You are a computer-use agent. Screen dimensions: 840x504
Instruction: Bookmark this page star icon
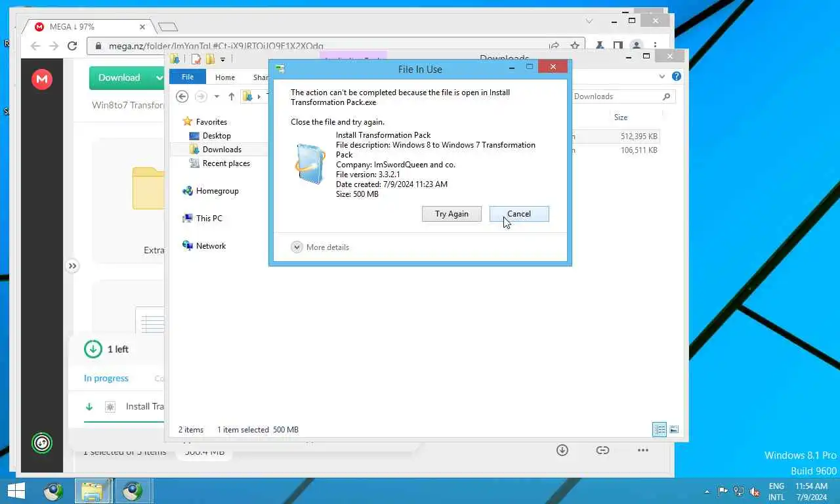point(575,46)
